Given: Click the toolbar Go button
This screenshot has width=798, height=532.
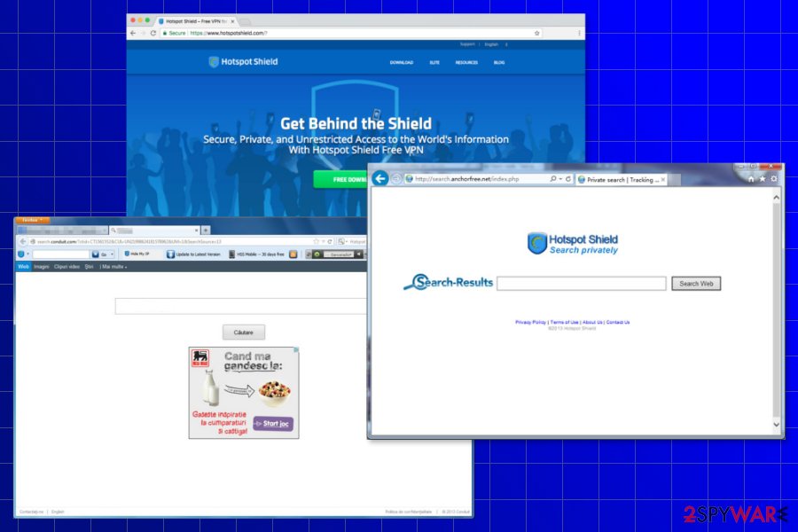Looking at the screenshot, I should click(x=99, y=254).
